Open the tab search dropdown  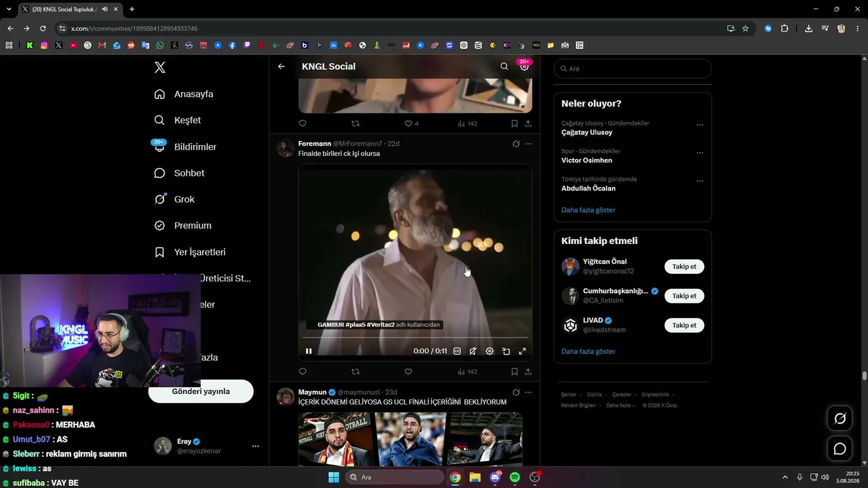point(9,9)
